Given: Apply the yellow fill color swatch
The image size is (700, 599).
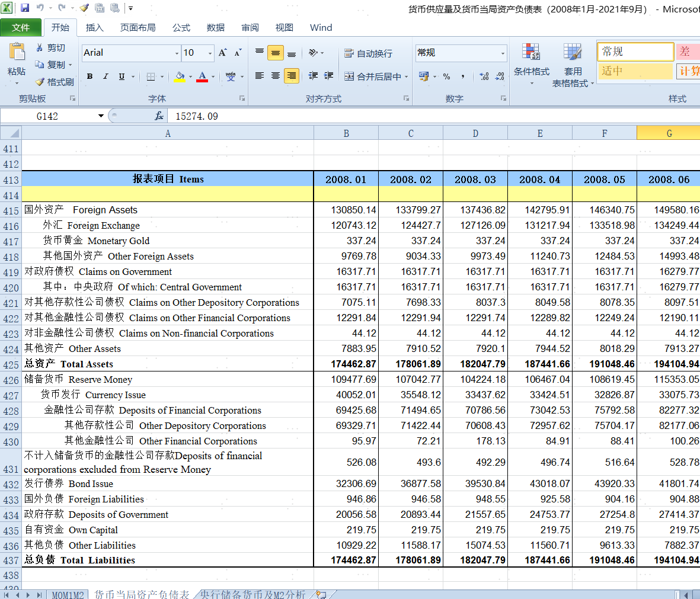Looking at the screenshot, I should [x=180, y=76].
